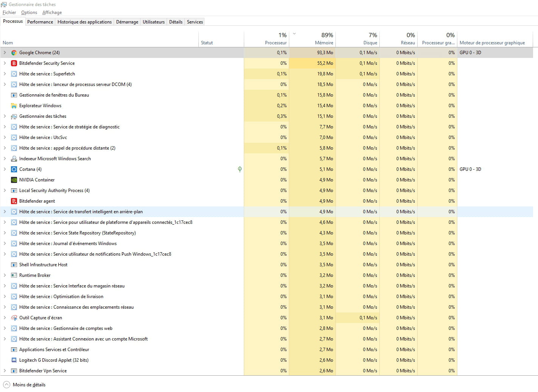Expand the Bitdefender Vpn Service row
Viewport: 538px width, 392px height.
pos(5,371)
